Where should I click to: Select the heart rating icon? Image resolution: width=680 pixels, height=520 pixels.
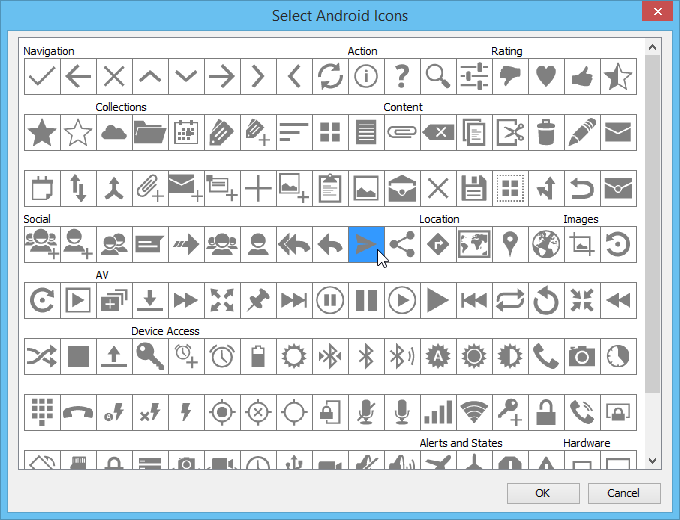(x=546, y=76)
